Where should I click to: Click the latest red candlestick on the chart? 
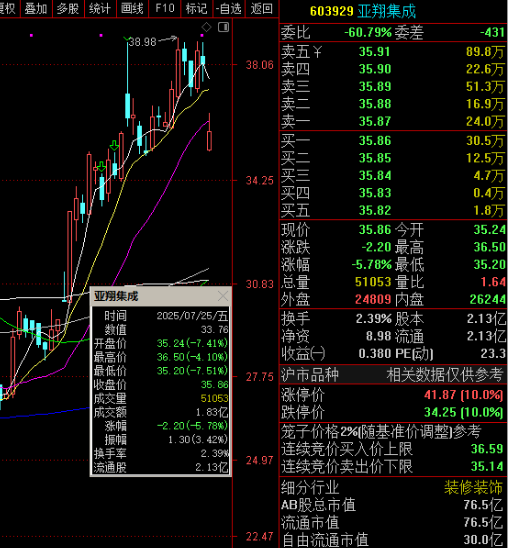pos(209,140)
